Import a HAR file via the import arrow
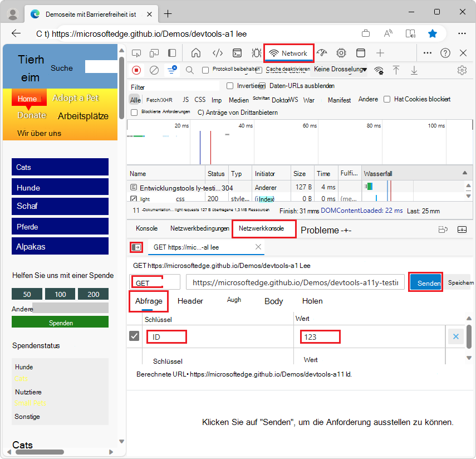 pos(397,70)
